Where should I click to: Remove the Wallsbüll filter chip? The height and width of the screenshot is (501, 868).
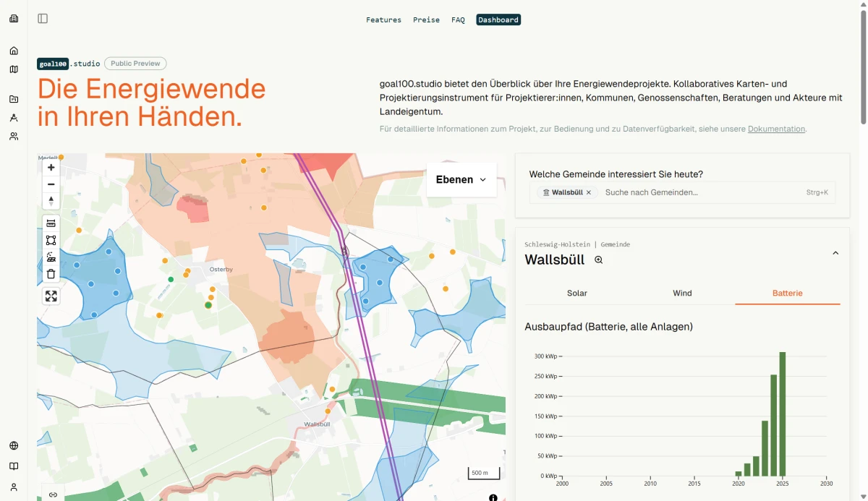click(x=589, y=192)
